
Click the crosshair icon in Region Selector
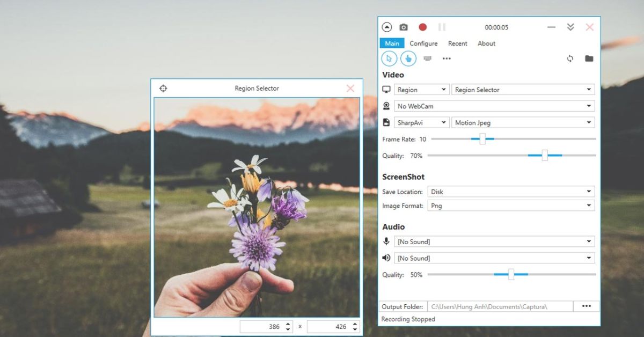tap(163, 89)
